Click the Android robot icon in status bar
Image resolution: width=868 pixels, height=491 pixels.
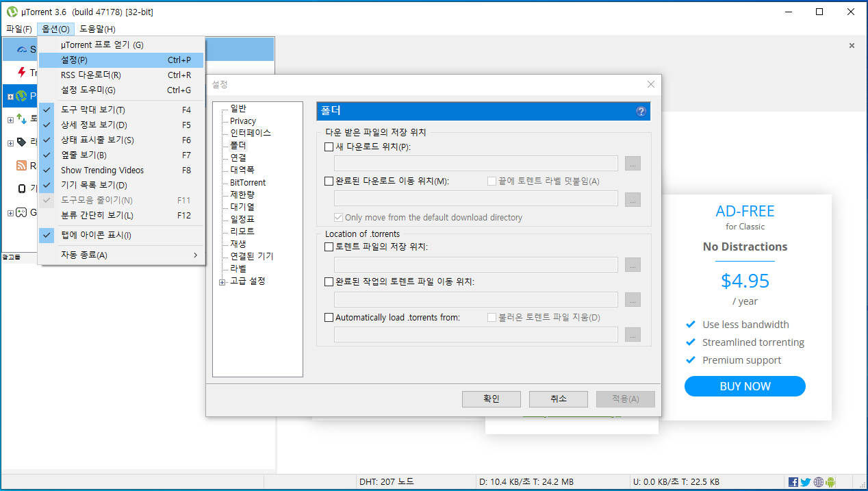click(x=830, y=482)
